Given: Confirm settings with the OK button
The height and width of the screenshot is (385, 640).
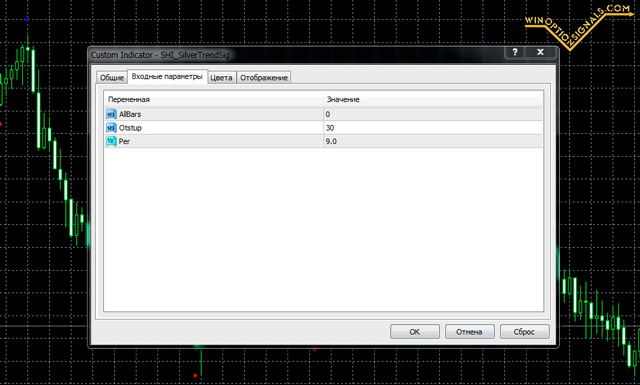Looking at the screenshot, I should [415, 332].
